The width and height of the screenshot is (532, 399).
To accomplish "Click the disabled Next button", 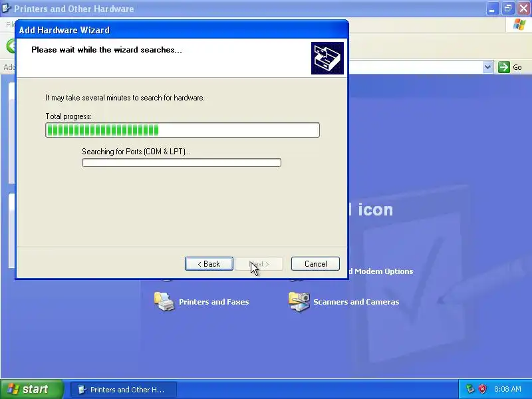I will (259, 263).
